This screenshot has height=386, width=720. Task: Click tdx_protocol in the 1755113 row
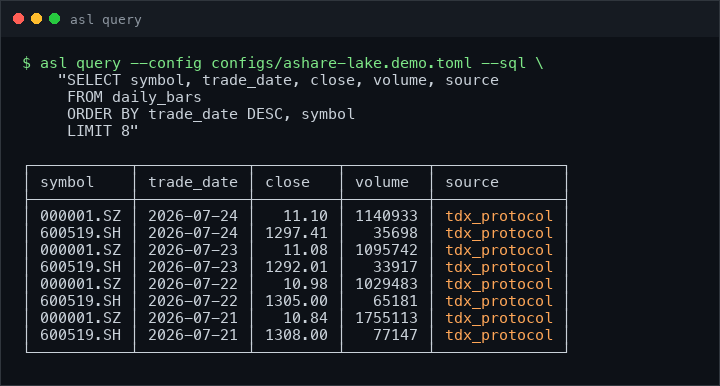(x=499, y=319)
